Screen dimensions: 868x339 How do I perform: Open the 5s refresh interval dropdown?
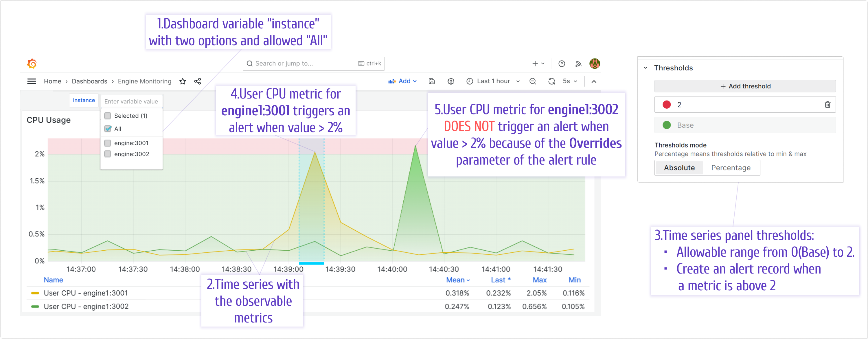570,81
